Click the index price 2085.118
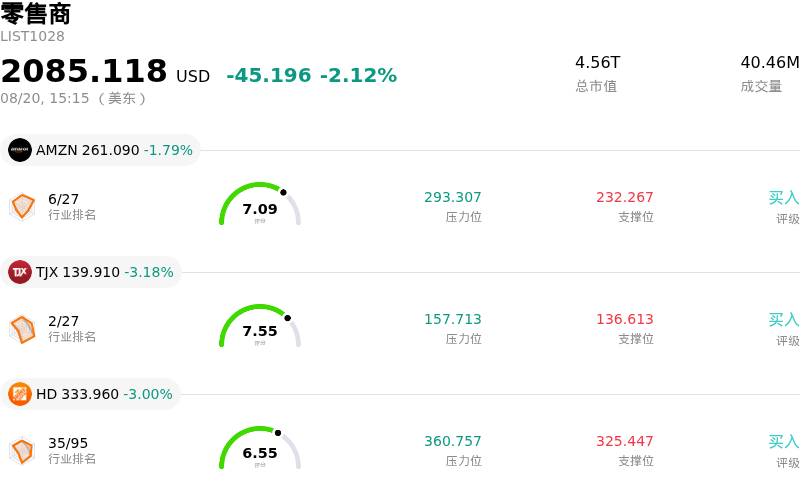This screenshot has width=800, height=488. tap(84, 70)
